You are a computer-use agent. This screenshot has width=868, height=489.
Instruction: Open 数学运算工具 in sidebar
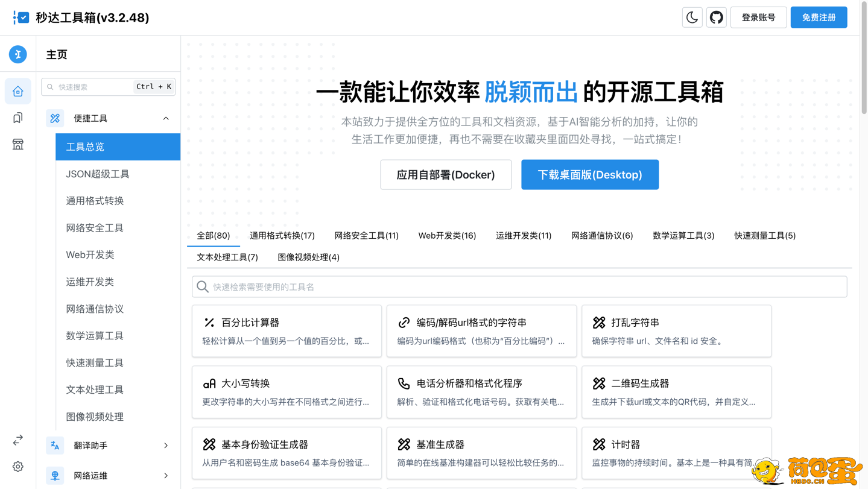coord(118,336)
